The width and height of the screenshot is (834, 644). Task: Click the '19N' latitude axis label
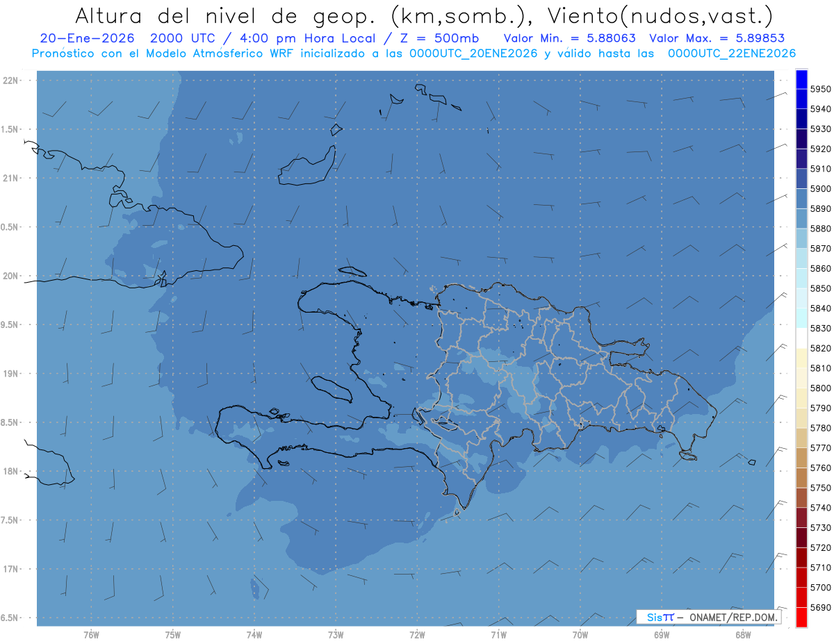10,374
